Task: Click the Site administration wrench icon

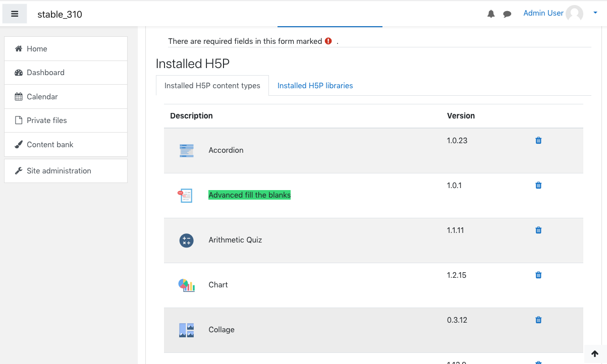Action: (19, 171)
